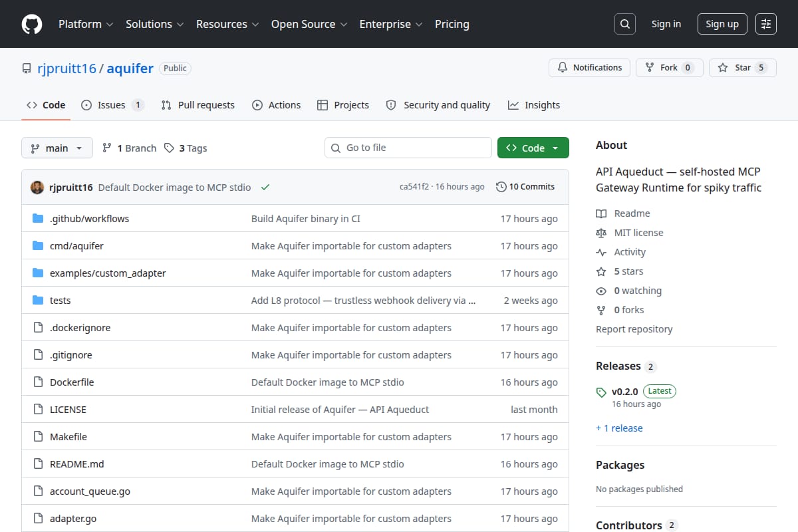Fork the aquifer repository
The width and height of the screenshot is (798, 532).
tap(669, 68)
